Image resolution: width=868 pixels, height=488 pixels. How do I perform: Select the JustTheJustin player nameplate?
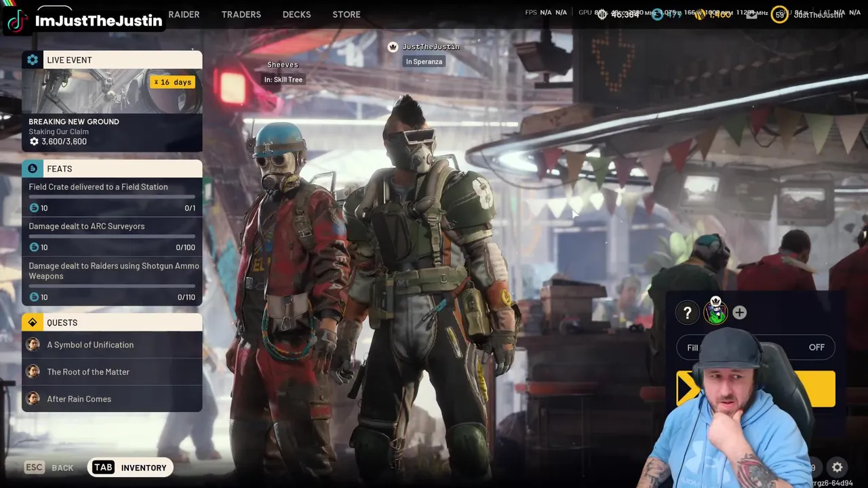coord(431,47)
